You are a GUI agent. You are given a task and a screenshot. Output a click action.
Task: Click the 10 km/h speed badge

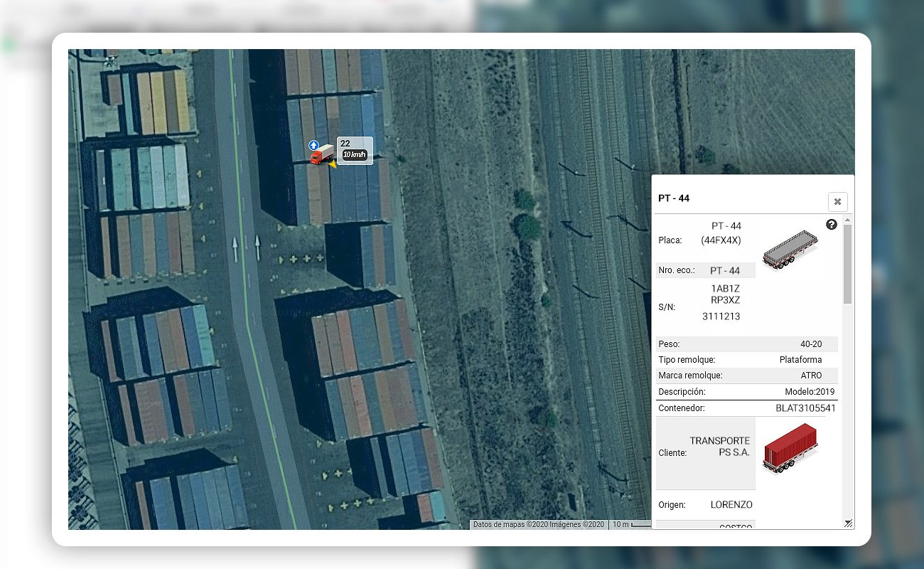click(x=354, y=155)
